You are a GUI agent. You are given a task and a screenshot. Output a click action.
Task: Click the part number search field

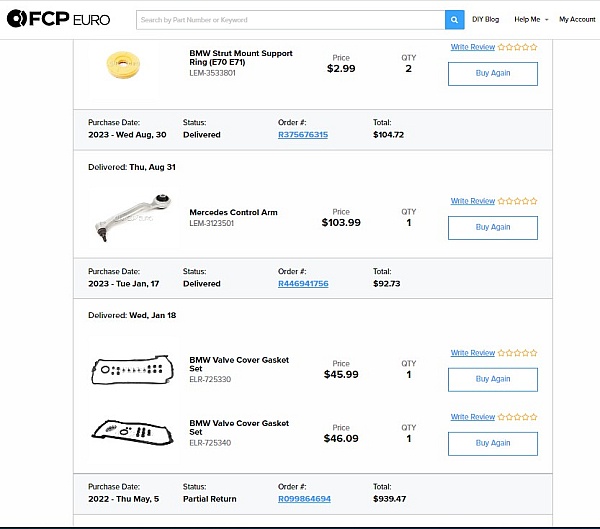click(291, 20)
